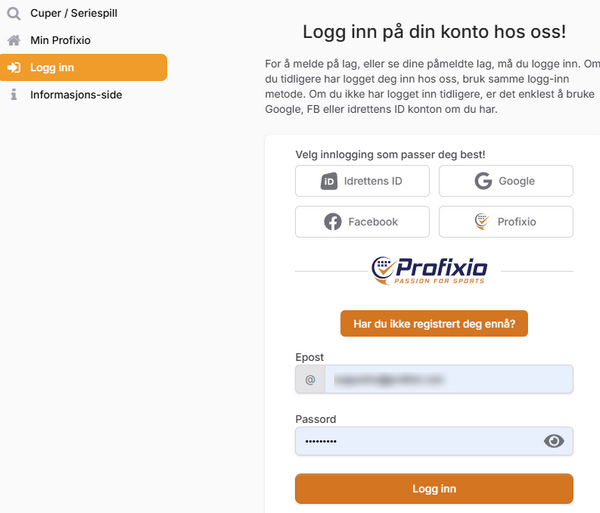The image size is (600, 513).
Task: Click the house icon beside Min Profixio
Action: click(14, 41)
